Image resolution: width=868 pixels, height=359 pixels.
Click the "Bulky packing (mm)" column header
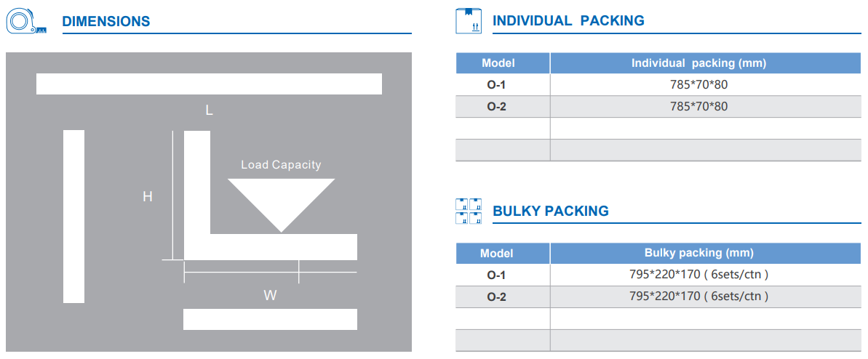coord(698,253)
